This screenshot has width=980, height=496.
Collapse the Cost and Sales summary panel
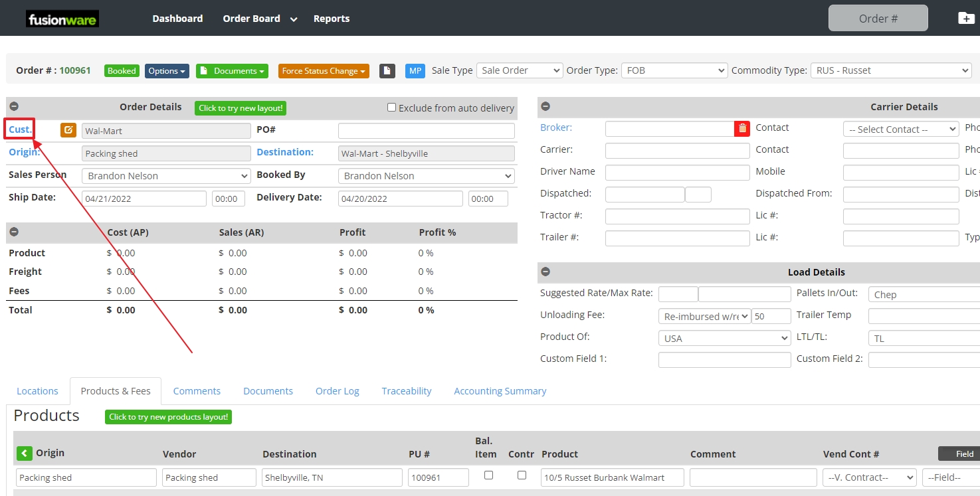click(x=14, y=232)
